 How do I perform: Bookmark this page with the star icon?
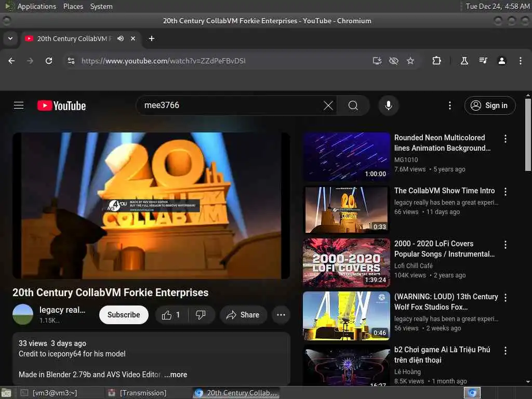410,61
